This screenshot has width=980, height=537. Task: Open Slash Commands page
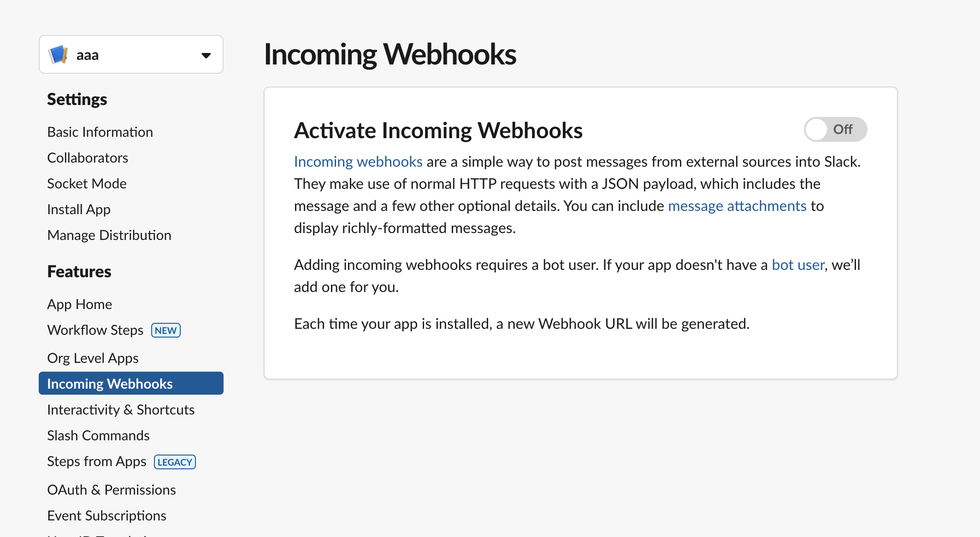(98, 435)
